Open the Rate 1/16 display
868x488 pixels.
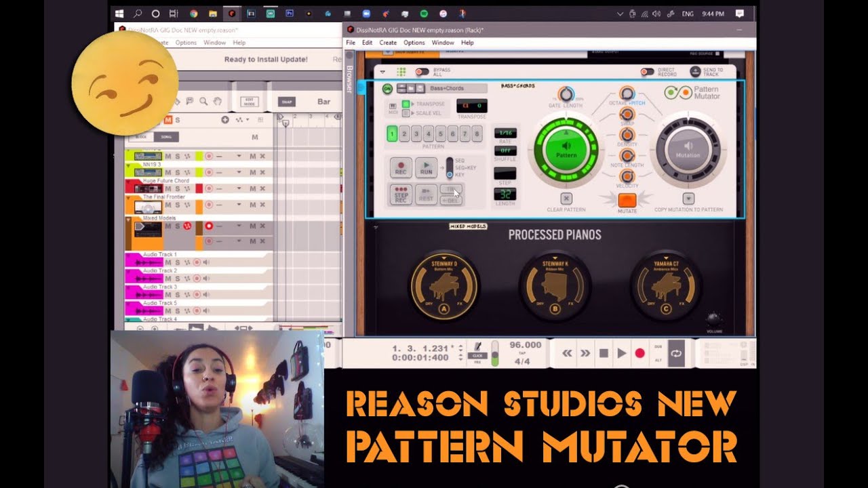click(505, 134)
